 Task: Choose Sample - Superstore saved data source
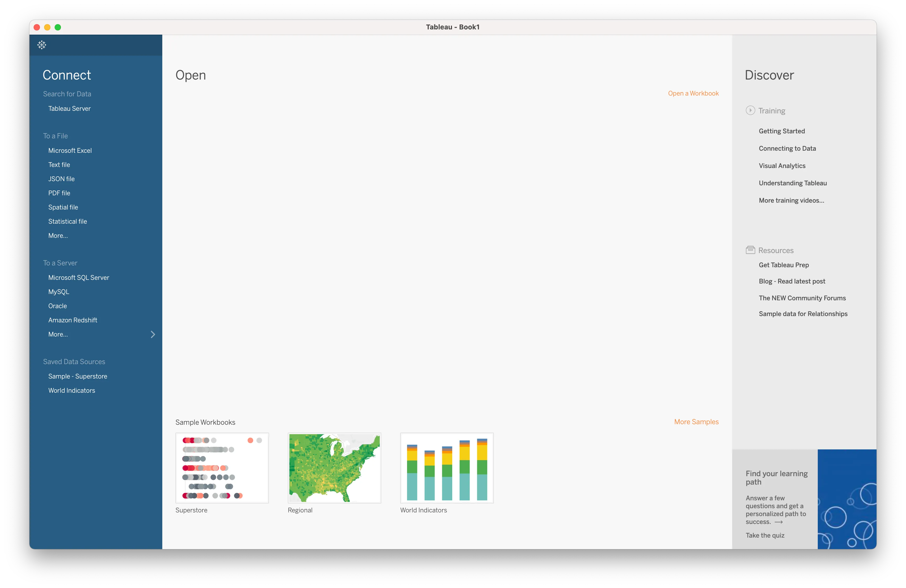click(x=78, y=376)
